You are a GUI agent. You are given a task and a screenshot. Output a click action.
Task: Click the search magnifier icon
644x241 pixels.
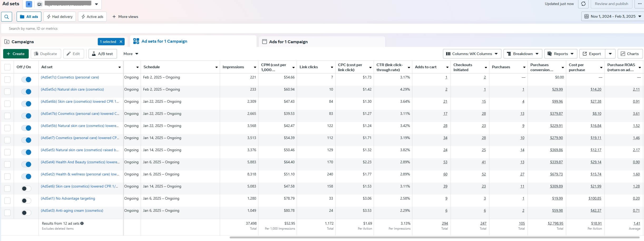7,17
